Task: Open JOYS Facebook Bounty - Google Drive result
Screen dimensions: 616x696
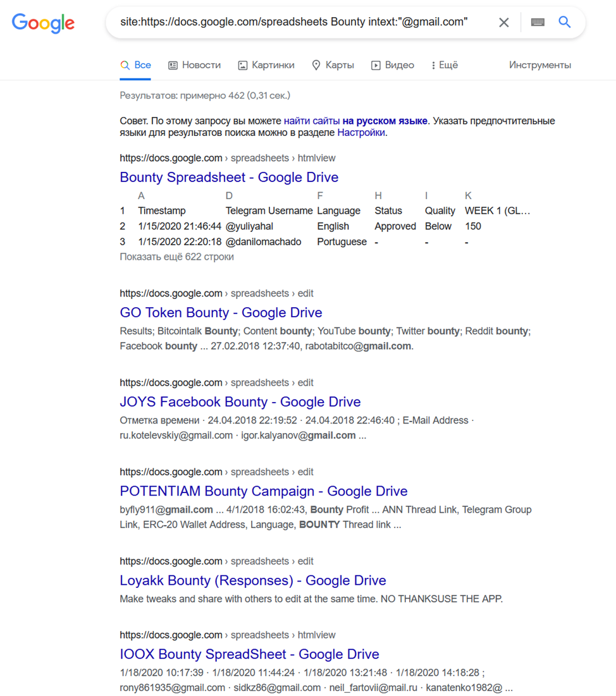Action: point(240,401)
